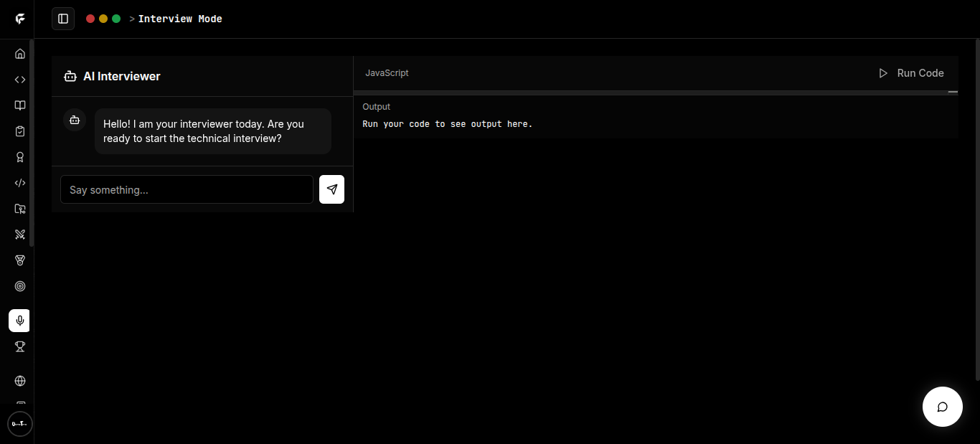Open the target sidebar icon
980x444 pixels.
pyautogui.click(x=20, y=286)
